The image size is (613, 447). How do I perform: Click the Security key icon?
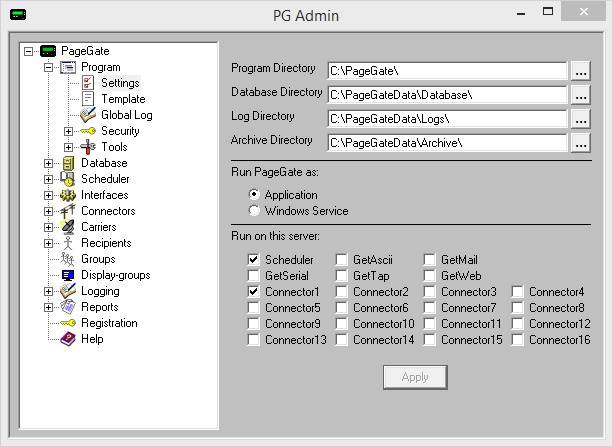tap(88, 131)
